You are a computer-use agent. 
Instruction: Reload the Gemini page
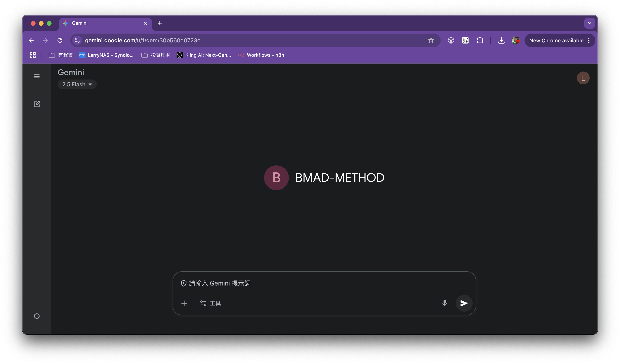pyautogui.click(x=60, y=40)
